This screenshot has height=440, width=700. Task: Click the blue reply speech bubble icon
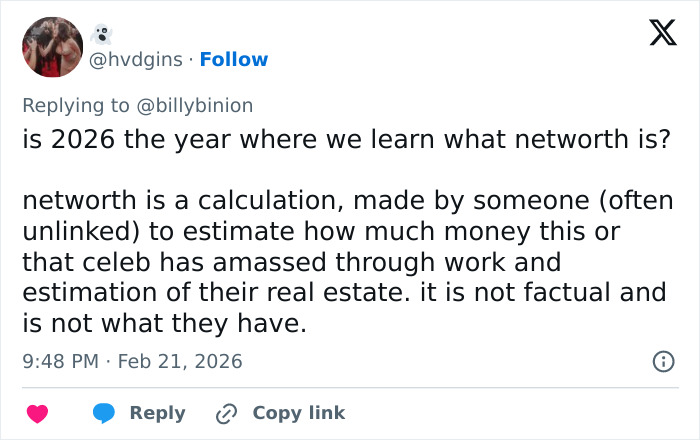105,413
